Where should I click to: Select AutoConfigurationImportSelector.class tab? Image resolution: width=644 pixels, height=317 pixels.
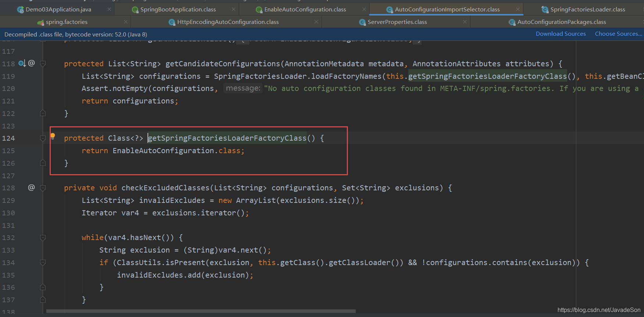[x=447, y=9]
